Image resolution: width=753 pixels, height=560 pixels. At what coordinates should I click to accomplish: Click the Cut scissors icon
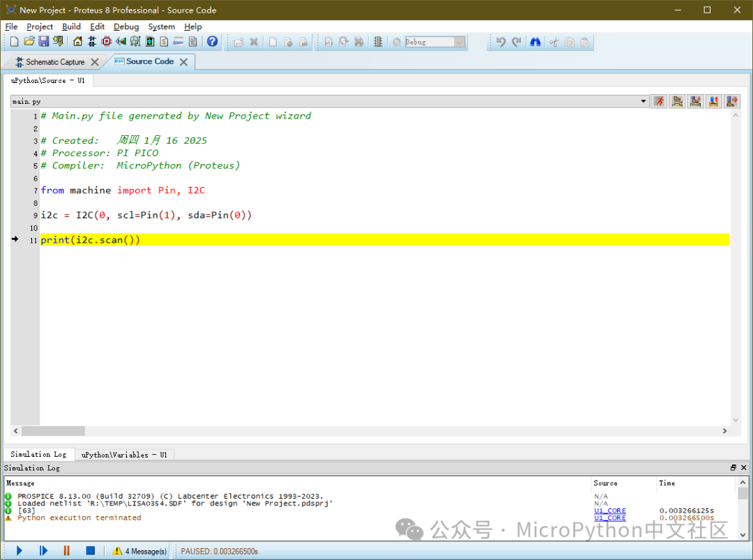[554, 43]
